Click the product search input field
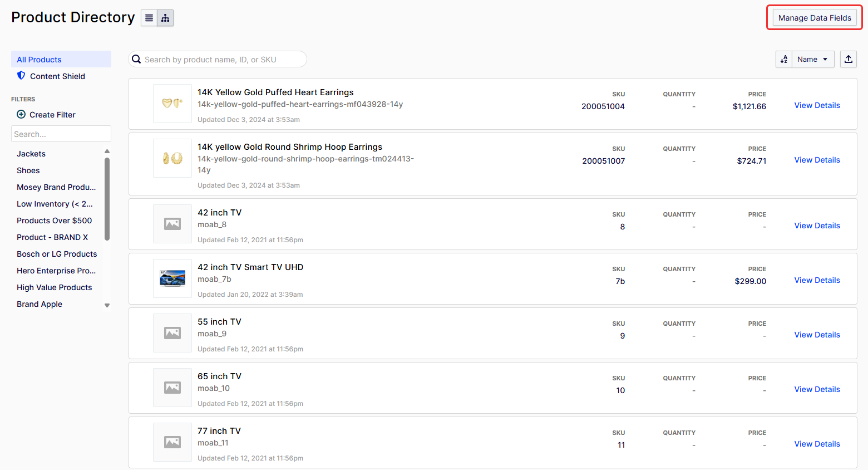The height and width of the screenshot is (470, 868). [x=218, y=59]
